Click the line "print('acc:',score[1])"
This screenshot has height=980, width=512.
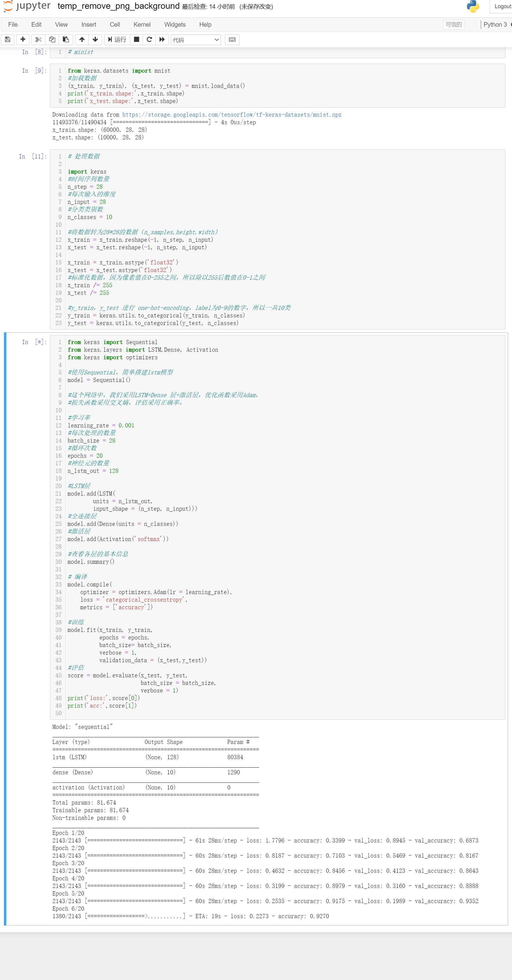tap(102, 706)
